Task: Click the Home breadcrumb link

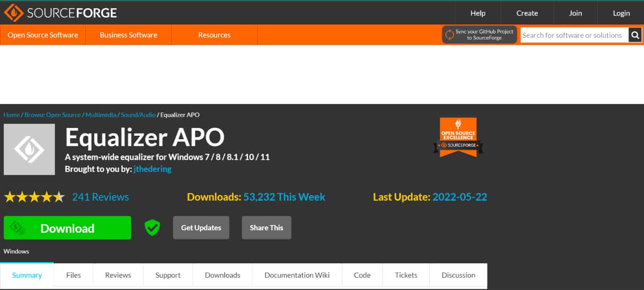Action: [12, 115]
